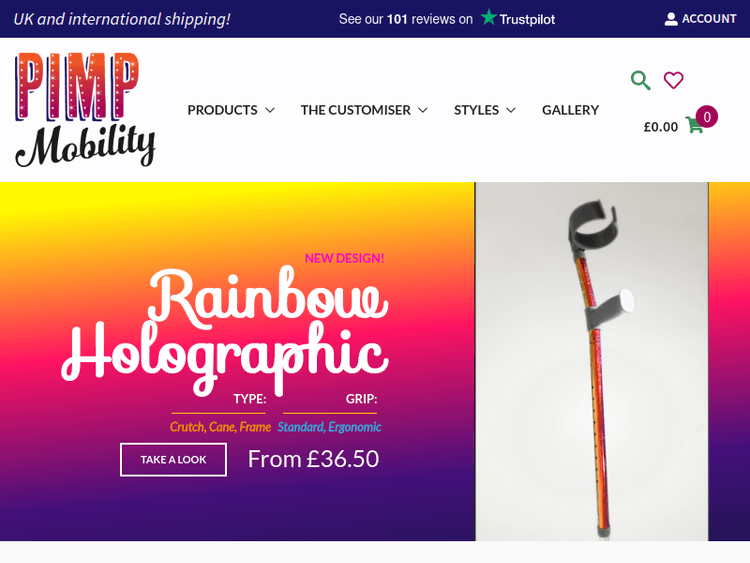Expand the Products menu chevron
This screenshot has height=563, width=750.
[270, 110]
